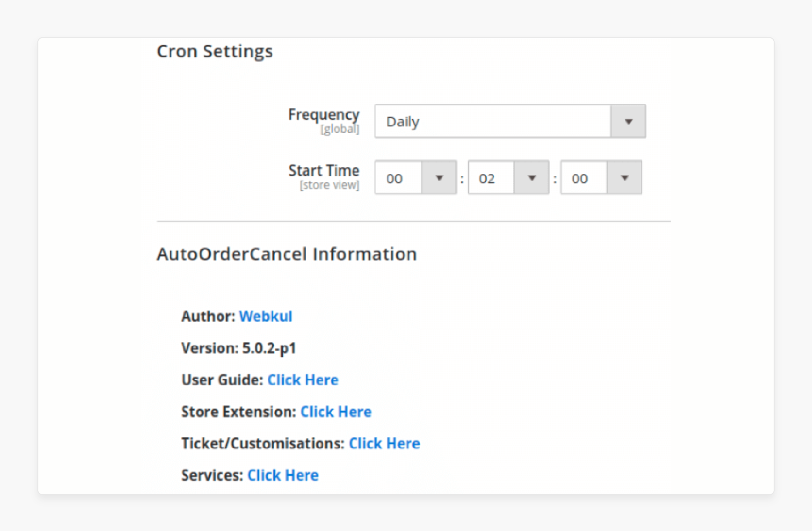Click the [global] scope label

(x=340, y=129)
